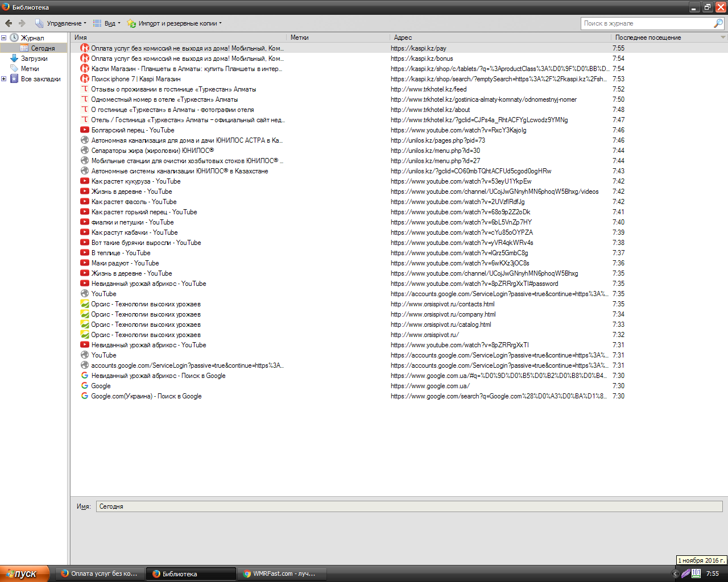Expand the Все закладки tree node
728x582 pixels.
(4, 79)
